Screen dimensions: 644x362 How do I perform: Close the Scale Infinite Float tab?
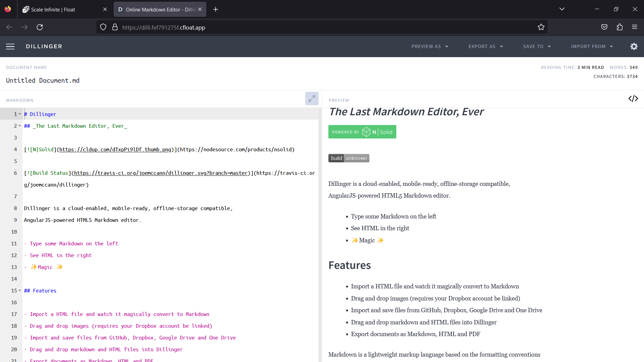pos(105,9)
